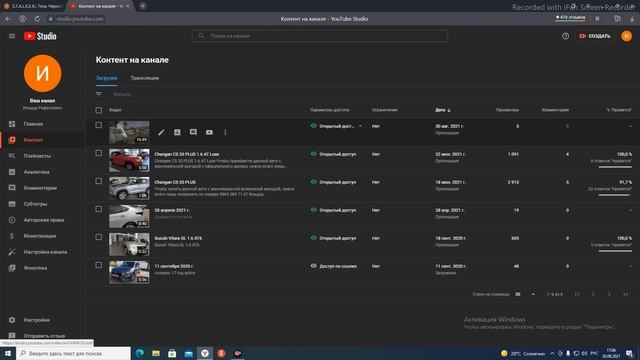Open the Windows Start button

point(8,353)
